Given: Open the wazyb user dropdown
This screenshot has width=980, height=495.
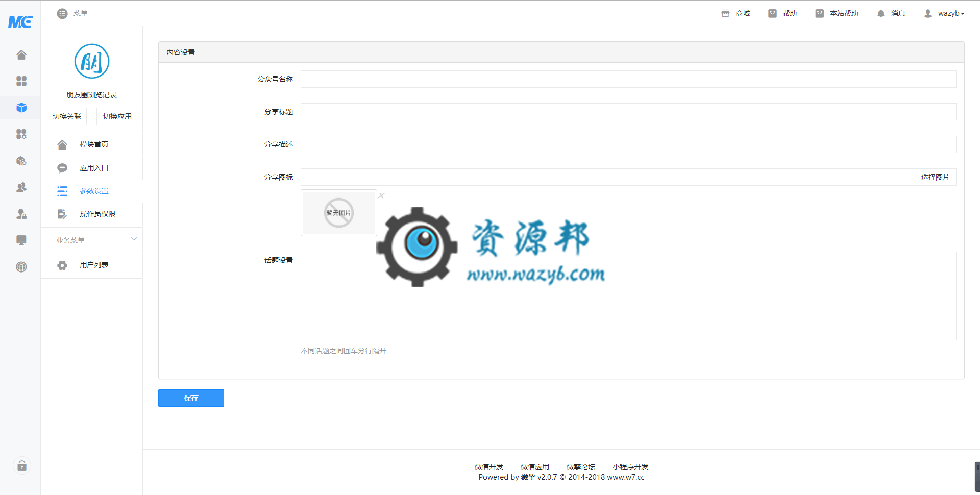Looking at the screenshot, I should click(x=945, y=13).
